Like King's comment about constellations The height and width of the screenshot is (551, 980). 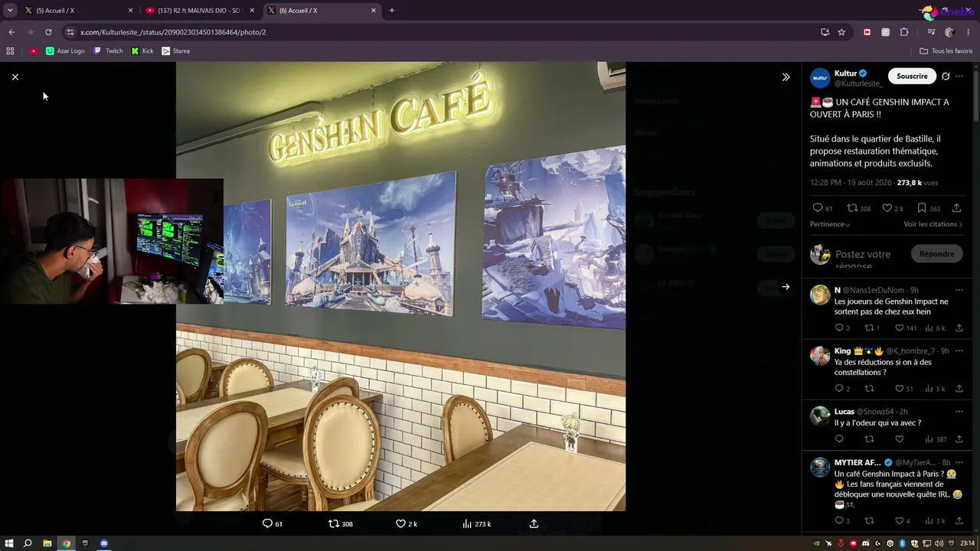[900, 389]
